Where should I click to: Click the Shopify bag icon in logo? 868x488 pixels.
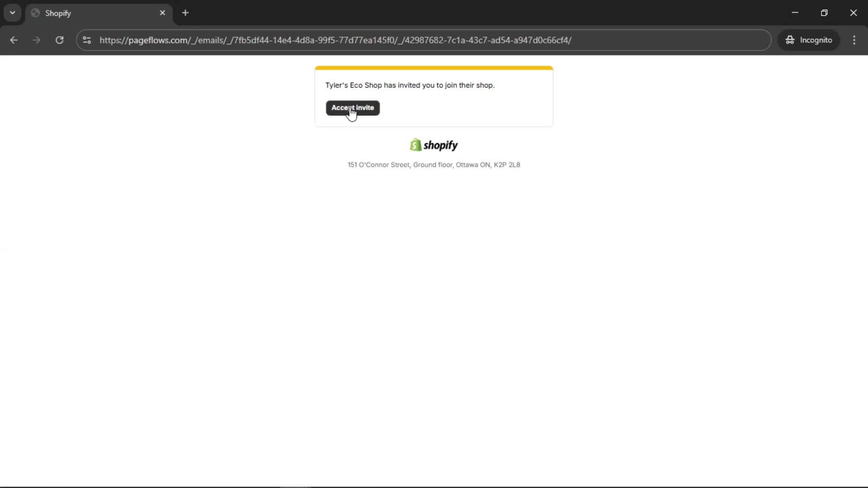point(415,145)
